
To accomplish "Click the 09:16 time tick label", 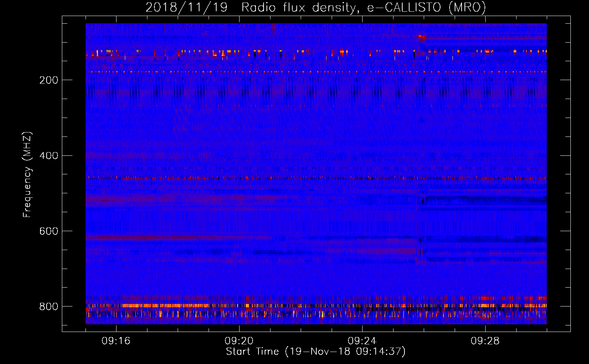I will (x=116, y=341).
